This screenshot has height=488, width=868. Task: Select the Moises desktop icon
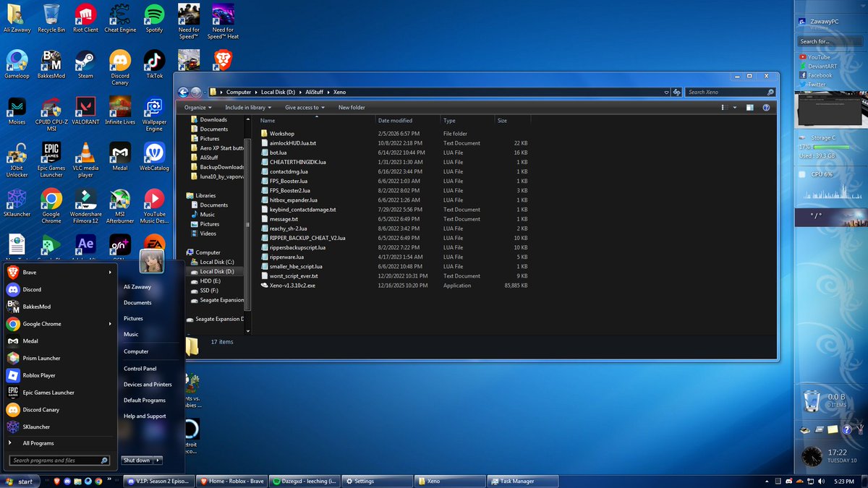(x=17, y=111)
